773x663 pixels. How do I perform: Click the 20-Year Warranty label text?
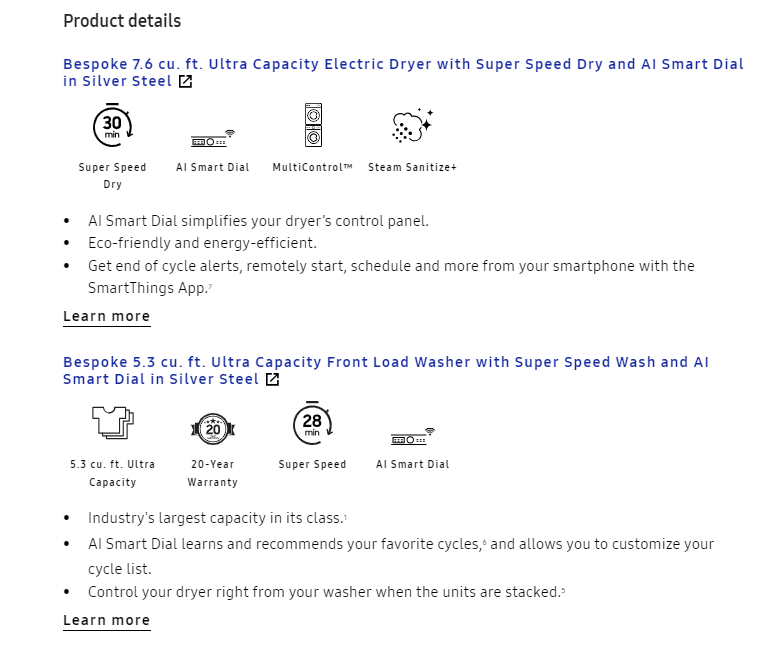(x=212, y=474)
